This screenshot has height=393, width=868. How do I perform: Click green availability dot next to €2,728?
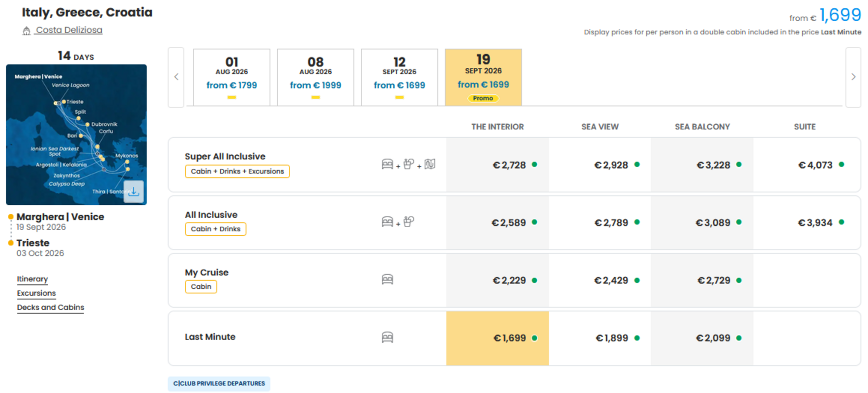click(x=534, y=165)
